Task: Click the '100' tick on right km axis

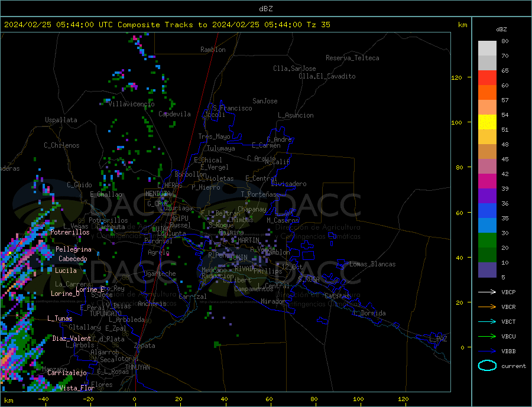Action: click(x=456, y=122)
